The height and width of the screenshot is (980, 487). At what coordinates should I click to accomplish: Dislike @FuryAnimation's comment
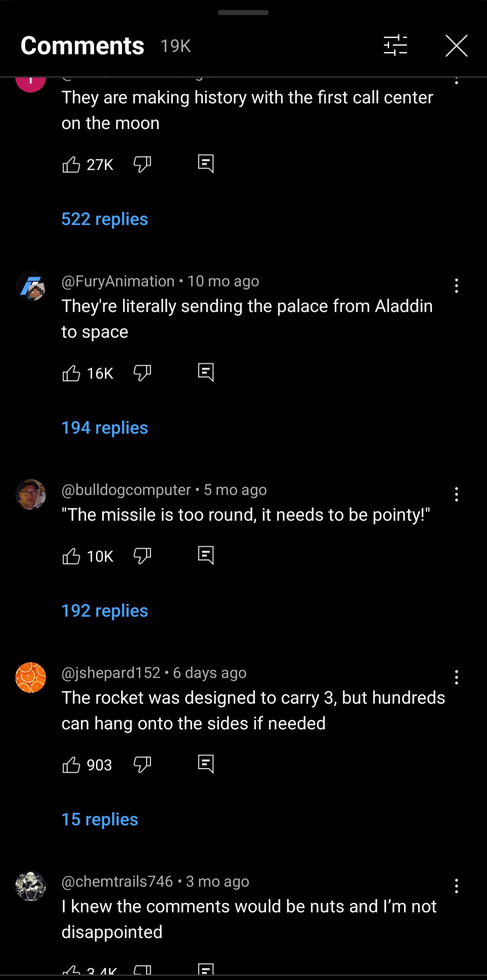[x=142, y=373]
